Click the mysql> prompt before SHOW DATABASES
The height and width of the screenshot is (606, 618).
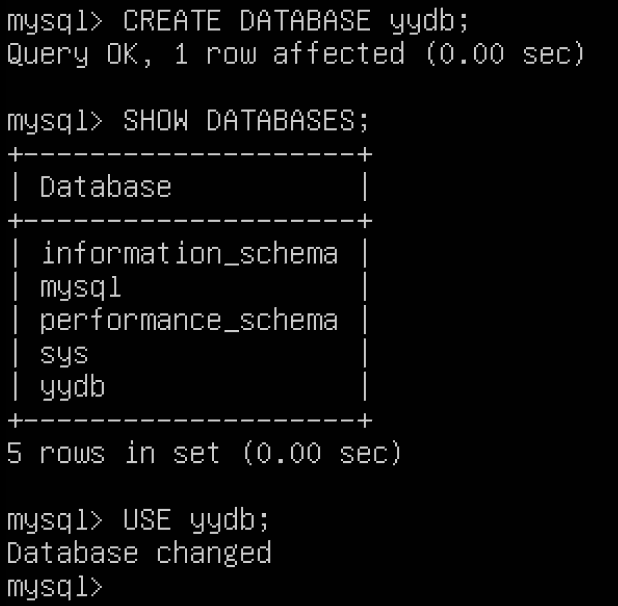pyautogui.click(x=55, y=121)
